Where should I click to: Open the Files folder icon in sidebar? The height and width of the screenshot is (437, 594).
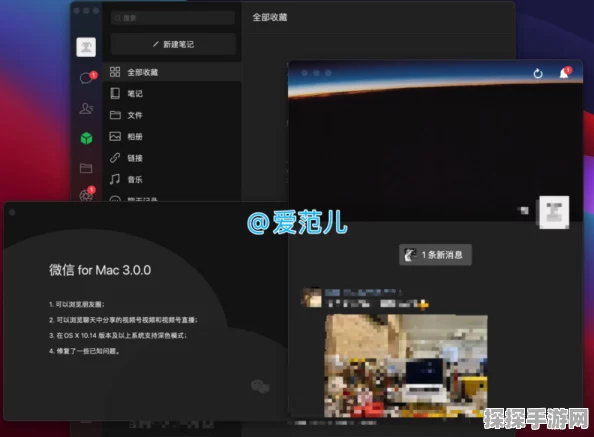(x=86, y=168)
